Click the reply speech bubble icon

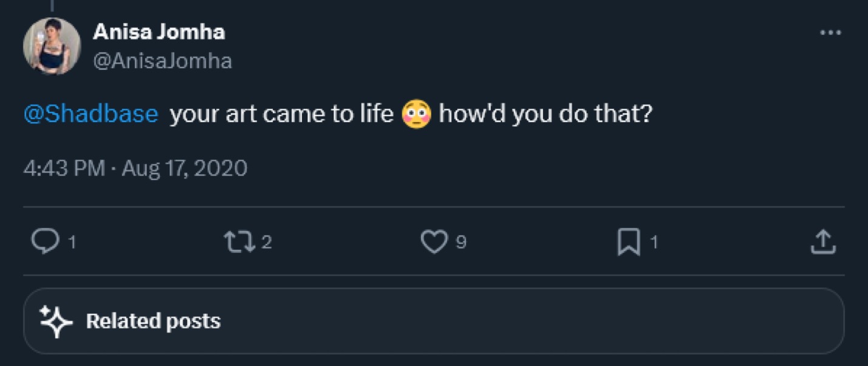point(43,243)
